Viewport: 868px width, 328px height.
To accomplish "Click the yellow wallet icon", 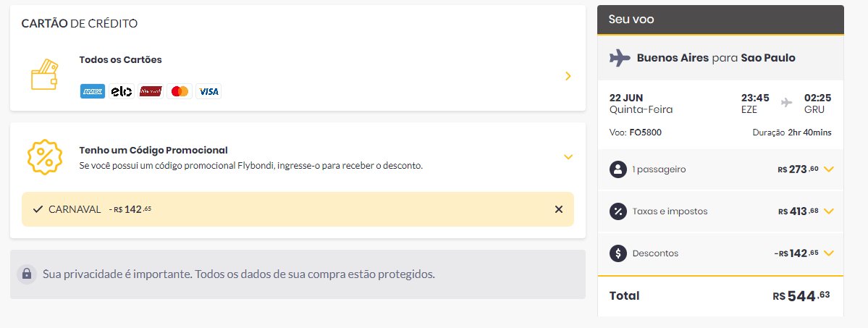I will pyautogui.click(x=44, y=75).
